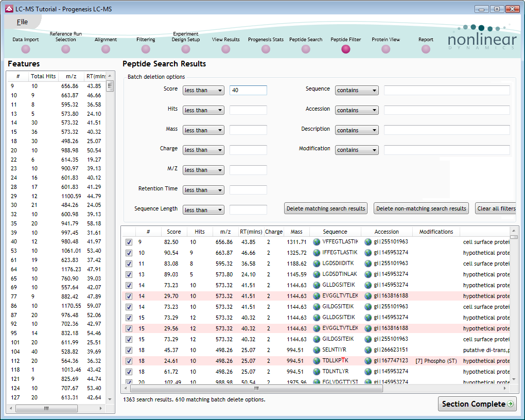Open the Modification 'contains' dropdown
Screen dimensions: 525x420
point(357,150)
